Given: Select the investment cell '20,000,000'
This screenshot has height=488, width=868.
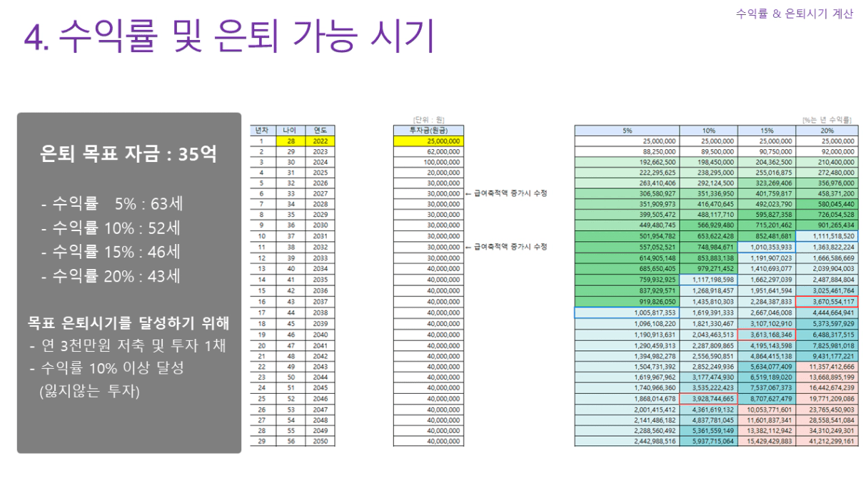Looking at the screenshot, I should pos(428,173).
